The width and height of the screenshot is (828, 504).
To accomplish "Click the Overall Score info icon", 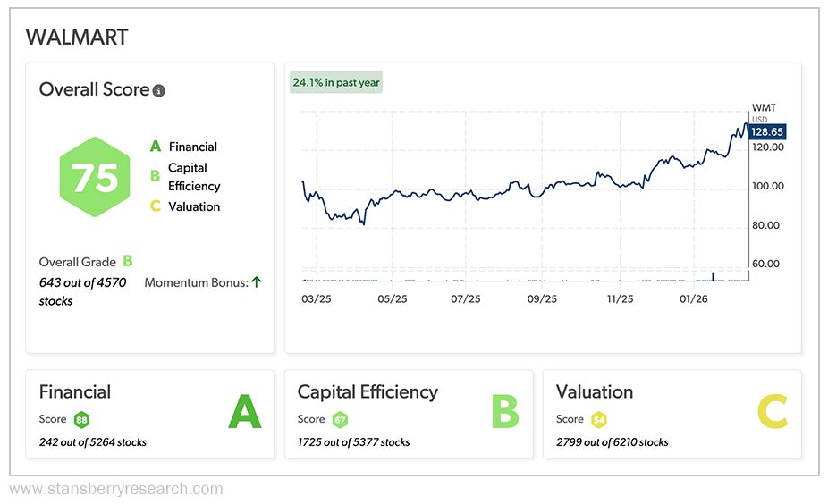I will [x=159, y=90].
